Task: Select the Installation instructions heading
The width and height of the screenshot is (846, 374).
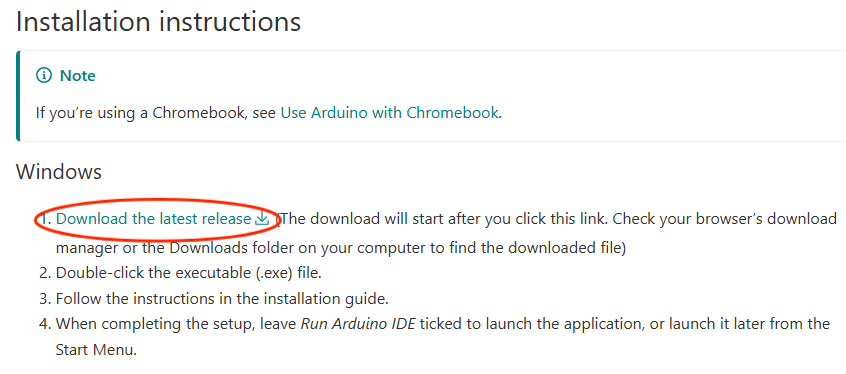Action: click(x=158, y=22)
